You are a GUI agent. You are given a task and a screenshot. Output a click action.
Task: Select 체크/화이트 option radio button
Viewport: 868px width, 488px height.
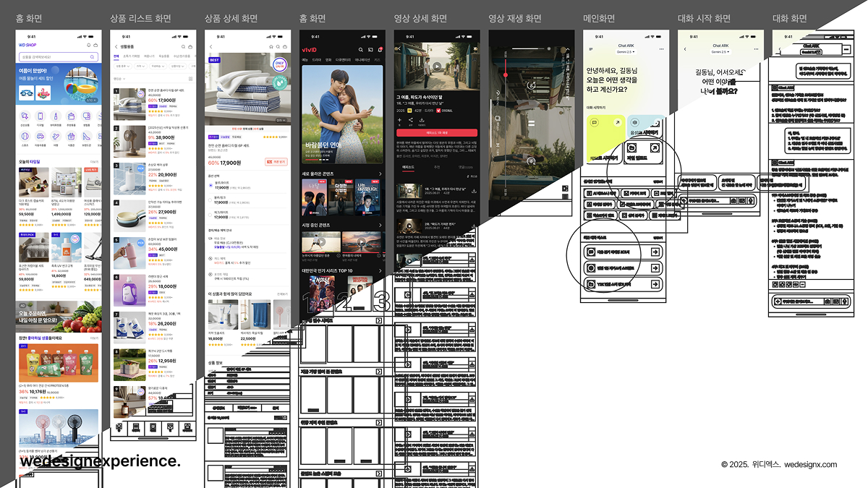pos(210,215)
